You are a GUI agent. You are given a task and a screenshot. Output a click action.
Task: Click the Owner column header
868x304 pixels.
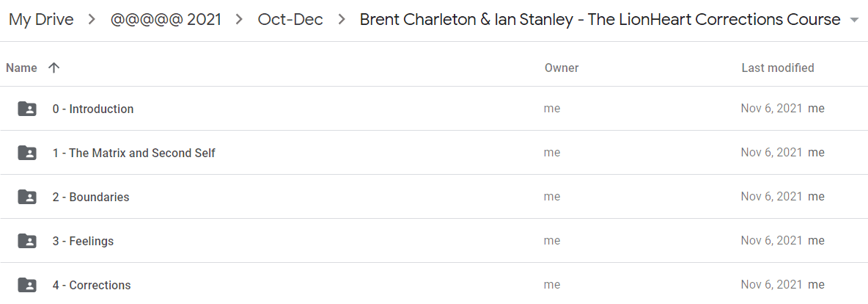point(562,68)
